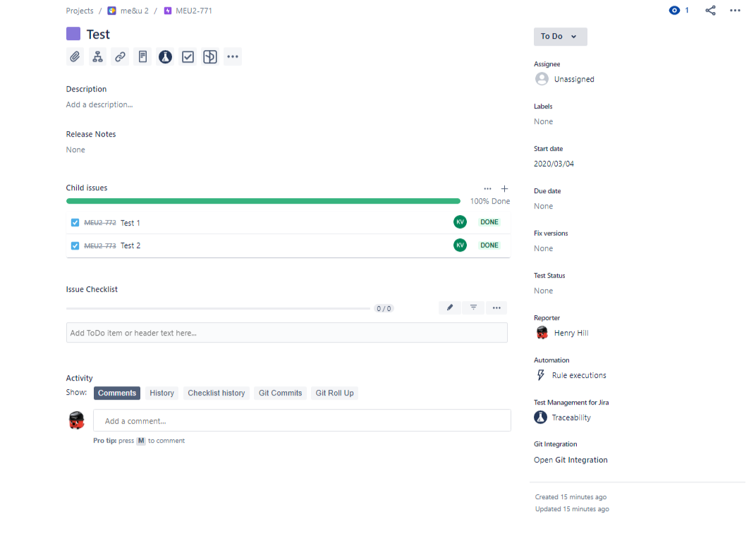This screenshot has width=756, height=533.
Task: Open the issue actions ellipsis menu at top right
Action: point(735,11)
